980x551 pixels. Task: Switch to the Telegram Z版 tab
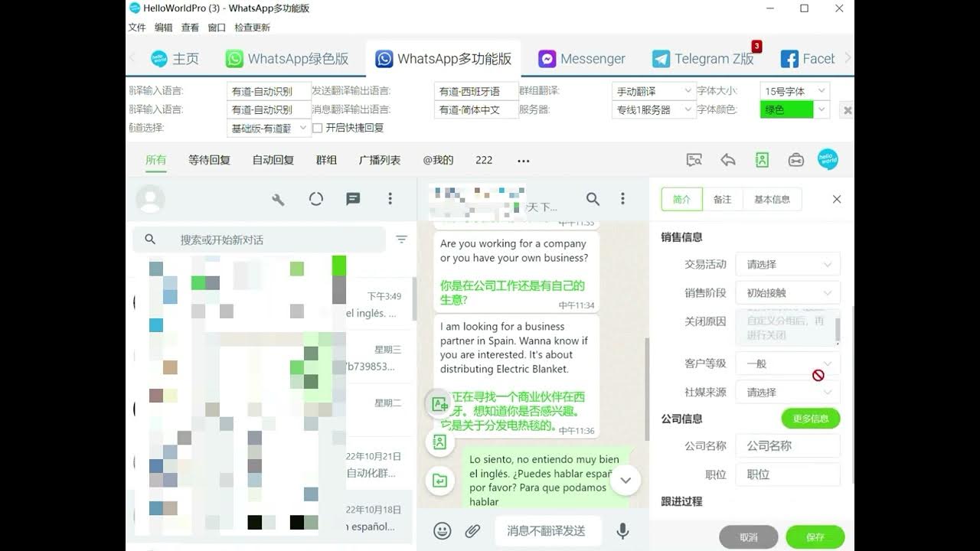[704, 59]
